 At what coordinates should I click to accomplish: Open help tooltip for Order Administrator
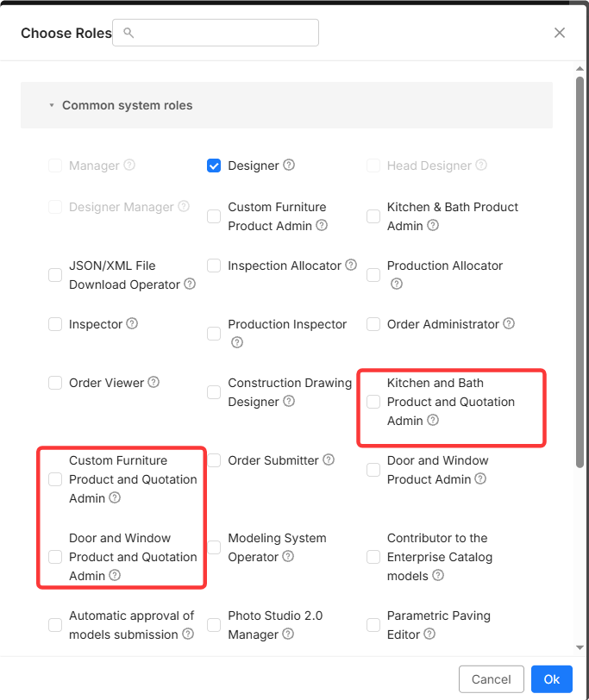coord(509,323)
